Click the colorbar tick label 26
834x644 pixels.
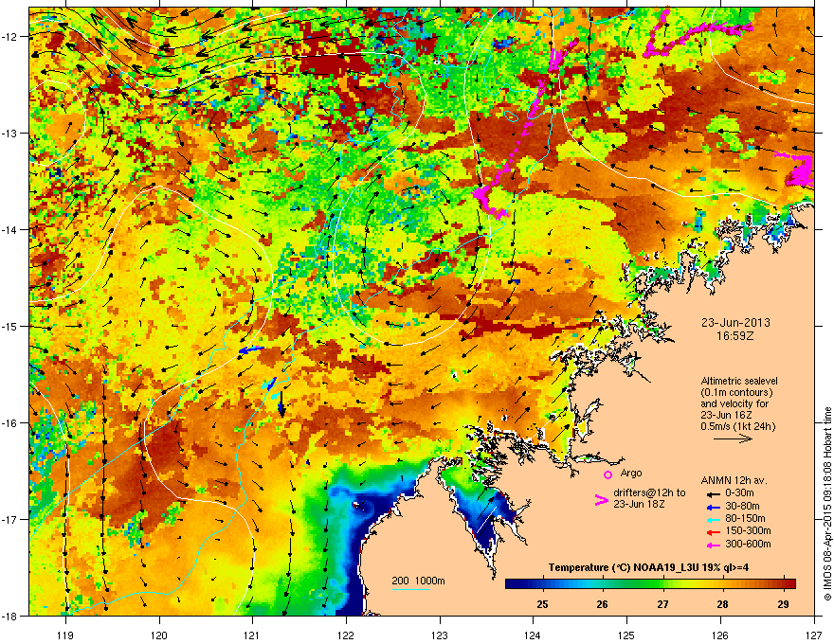(x=602, y=604)
